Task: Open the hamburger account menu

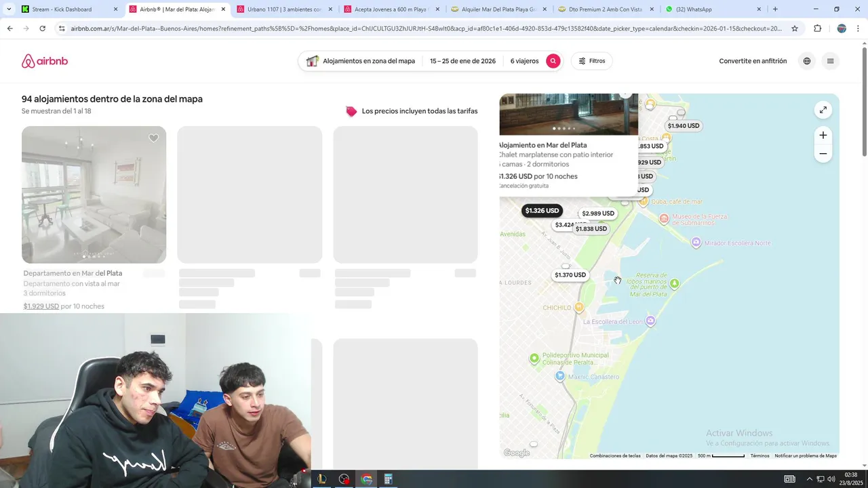Action: click(830, 61)
